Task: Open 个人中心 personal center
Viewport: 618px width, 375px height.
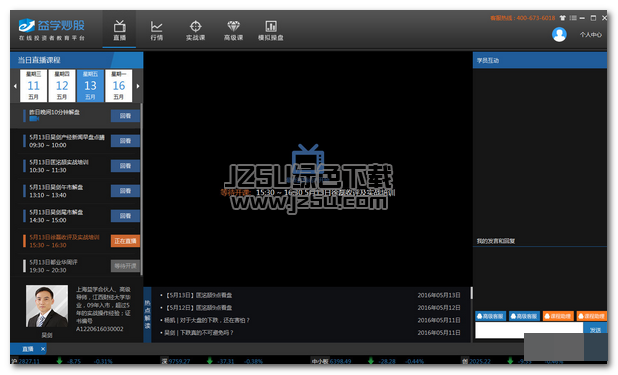Action: pyautogui.click(x=590, y=35)
